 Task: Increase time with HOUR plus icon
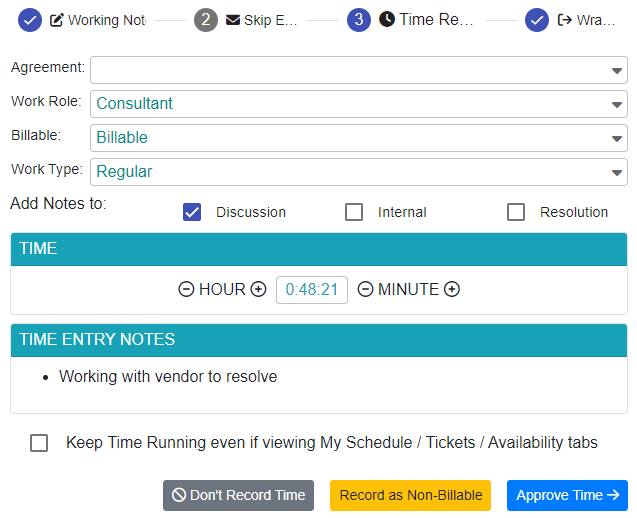258,289
